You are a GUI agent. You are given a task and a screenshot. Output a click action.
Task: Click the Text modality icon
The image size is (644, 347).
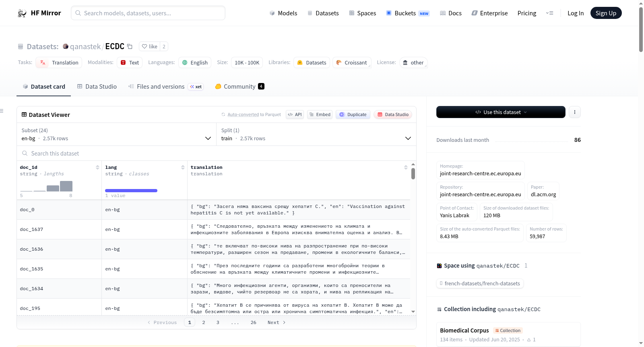coord(123,62)
